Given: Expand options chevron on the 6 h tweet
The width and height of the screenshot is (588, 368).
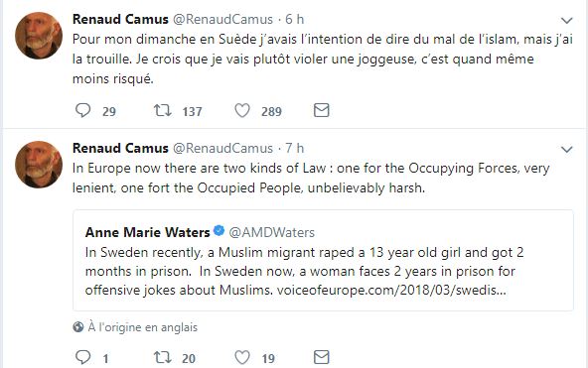Looking at the screenshot, I should pos(566,20).
